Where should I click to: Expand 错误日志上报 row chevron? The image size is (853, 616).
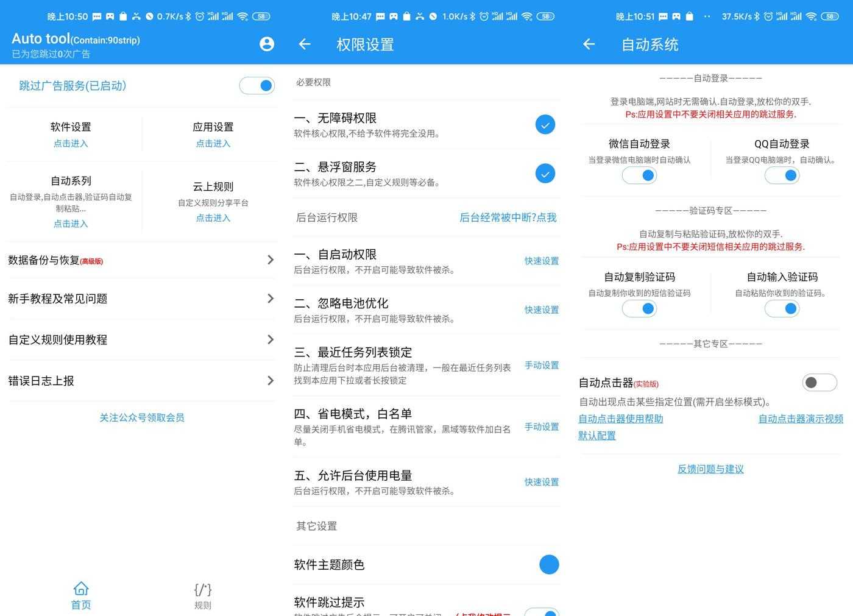tap(271, 381)
